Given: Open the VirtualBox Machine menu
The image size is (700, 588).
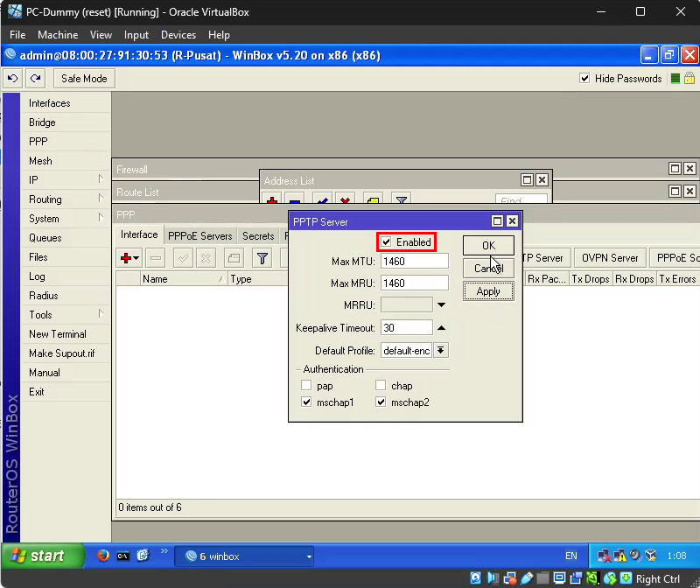Looking at the screenshot, I should coord(58,35).
